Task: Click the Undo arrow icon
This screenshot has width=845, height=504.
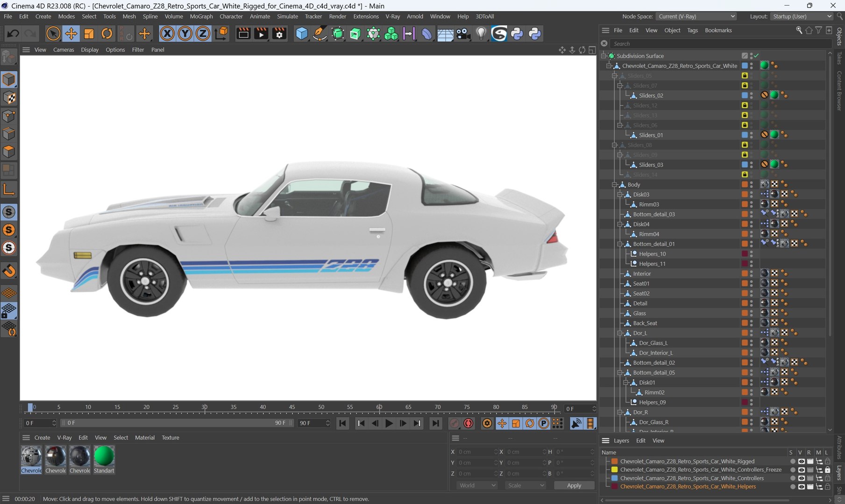Action: point(13,34)
